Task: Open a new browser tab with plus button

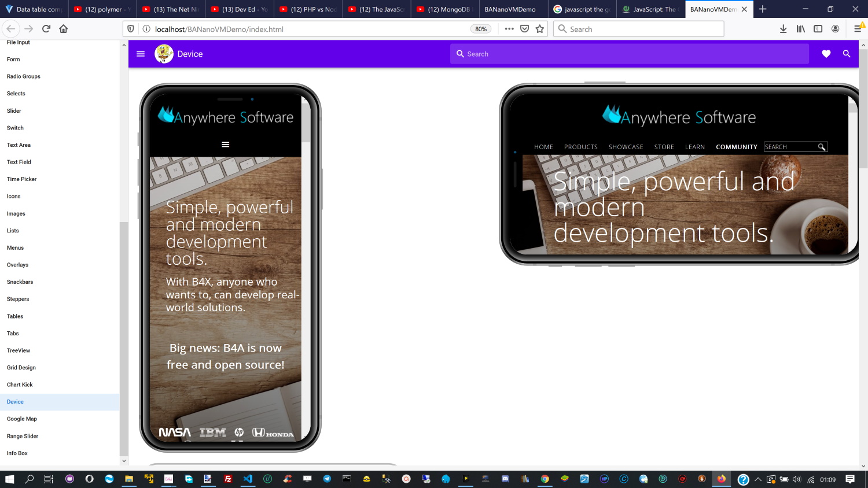Action: pyautogui.click(x=763, y=9)
